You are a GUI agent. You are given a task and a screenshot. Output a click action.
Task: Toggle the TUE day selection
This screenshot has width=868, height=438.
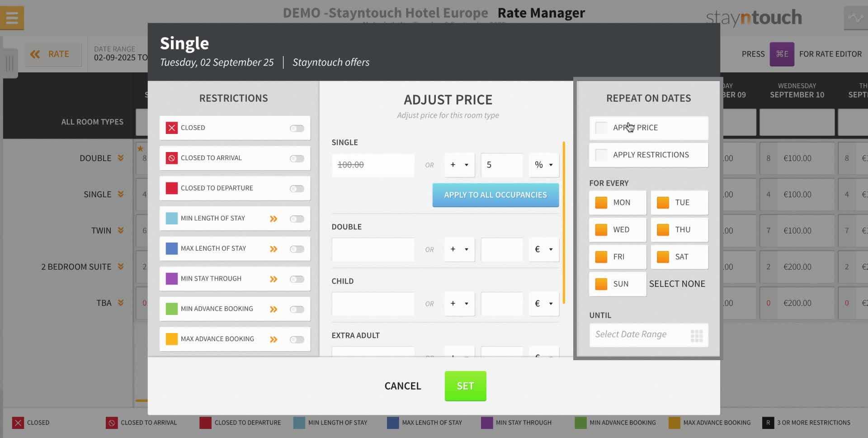[x=679, y=203]
